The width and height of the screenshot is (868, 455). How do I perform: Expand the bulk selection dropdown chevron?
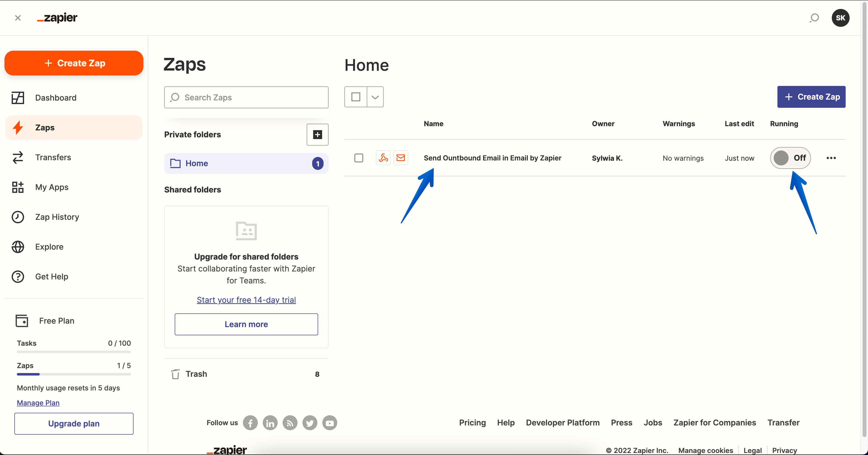(x=375, y=97)
